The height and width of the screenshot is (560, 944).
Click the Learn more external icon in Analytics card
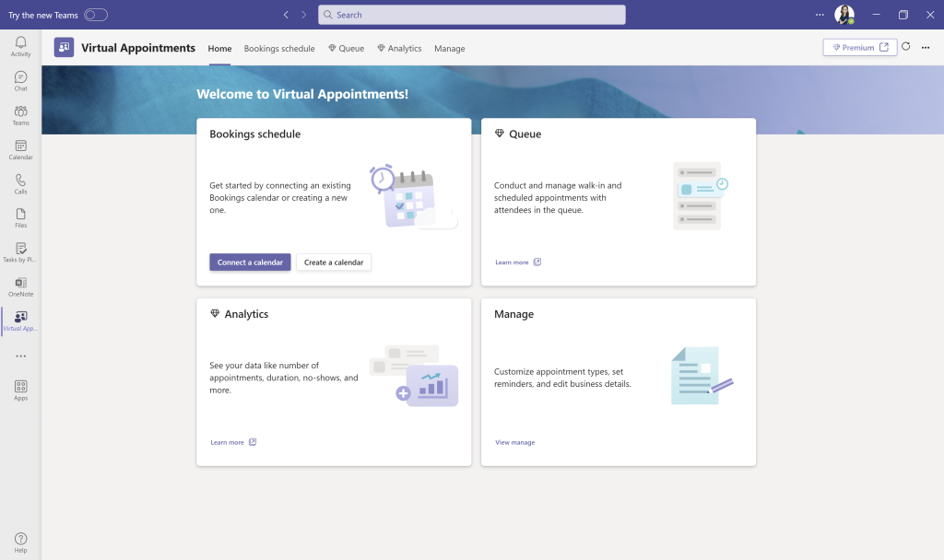coord(253,442)
